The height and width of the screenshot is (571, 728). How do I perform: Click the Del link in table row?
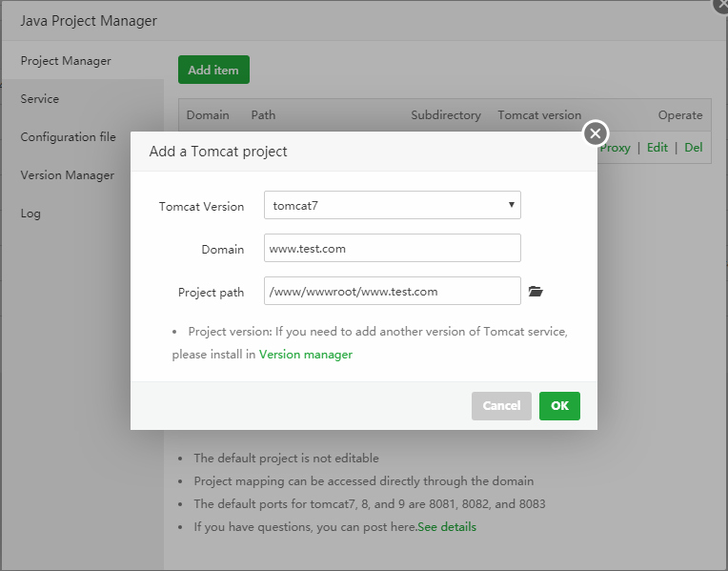[694, 148]
